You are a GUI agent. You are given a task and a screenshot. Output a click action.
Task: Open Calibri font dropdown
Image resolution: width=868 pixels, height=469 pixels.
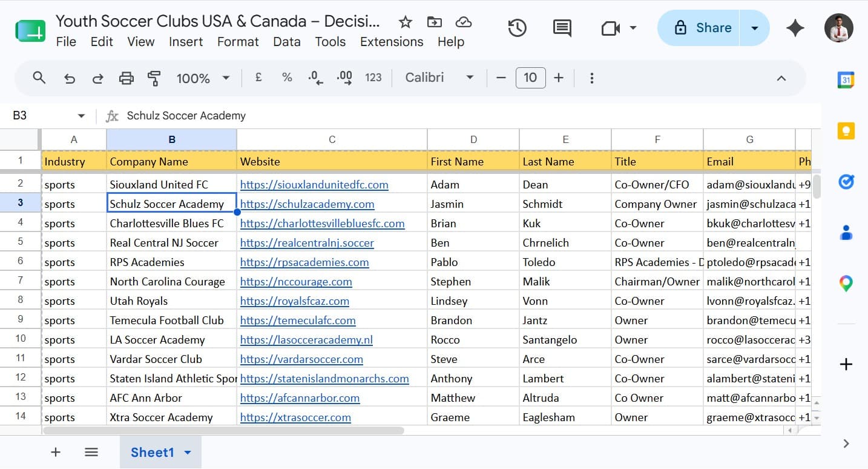[439, 78]
